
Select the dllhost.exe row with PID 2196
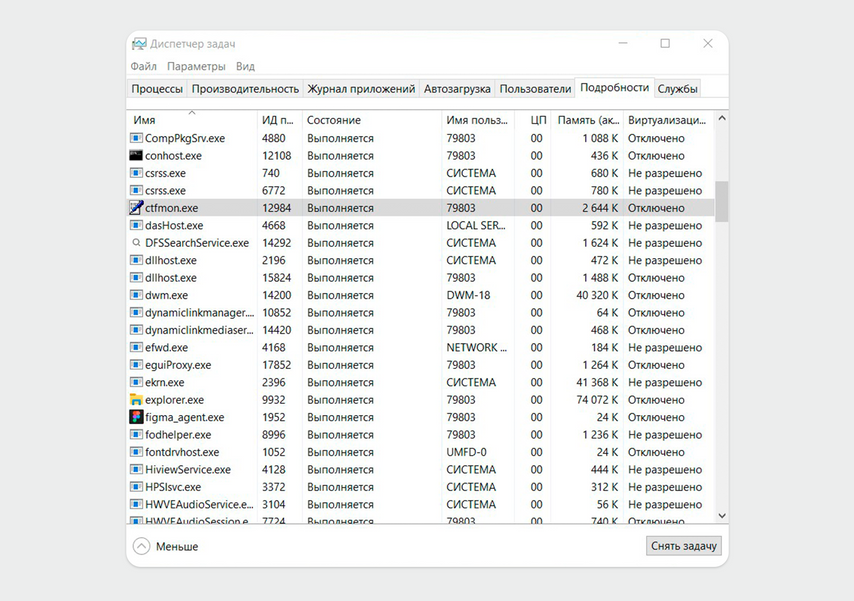click(x=421, y=260)
